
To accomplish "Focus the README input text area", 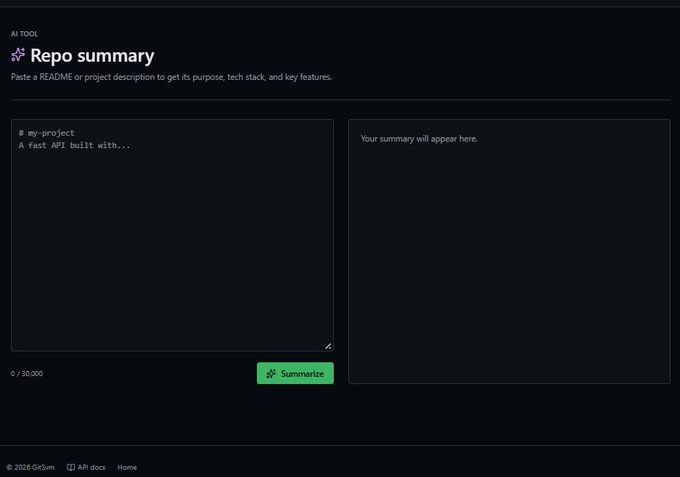I will coord(172,235).
